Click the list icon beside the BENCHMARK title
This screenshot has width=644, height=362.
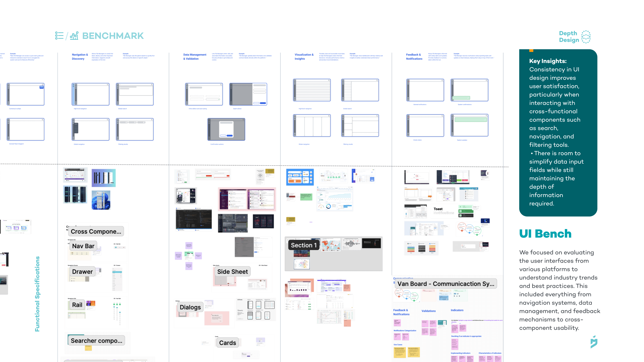(59, 36)
